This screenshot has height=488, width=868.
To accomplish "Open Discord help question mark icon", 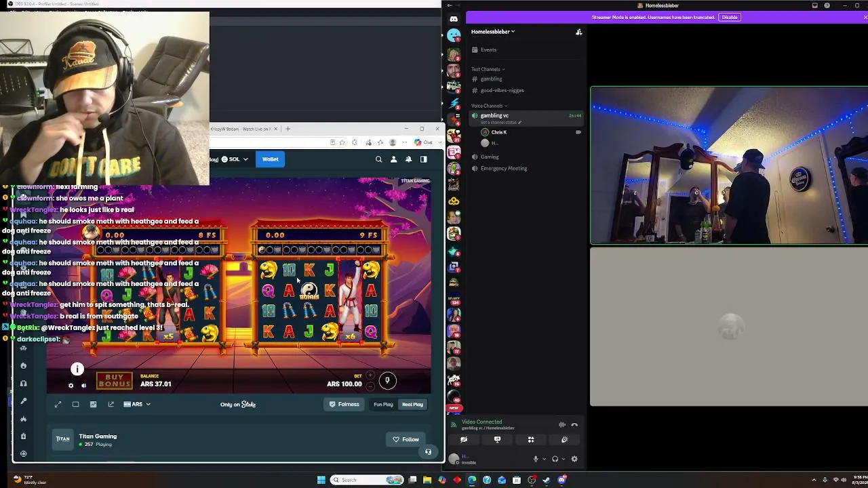I will coord(827,5).
